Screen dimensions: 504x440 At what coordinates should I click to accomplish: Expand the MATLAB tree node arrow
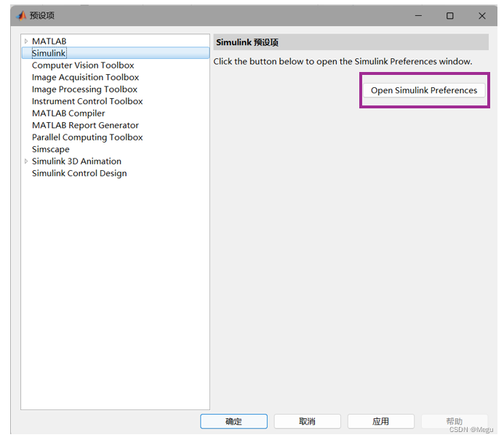(x=26, y=41)
